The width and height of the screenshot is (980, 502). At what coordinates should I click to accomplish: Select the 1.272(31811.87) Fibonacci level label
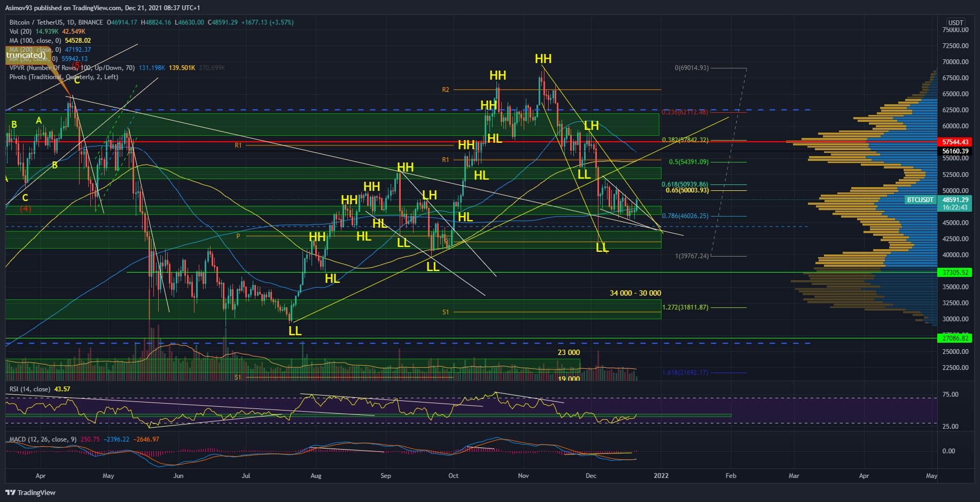click(685, 307)
